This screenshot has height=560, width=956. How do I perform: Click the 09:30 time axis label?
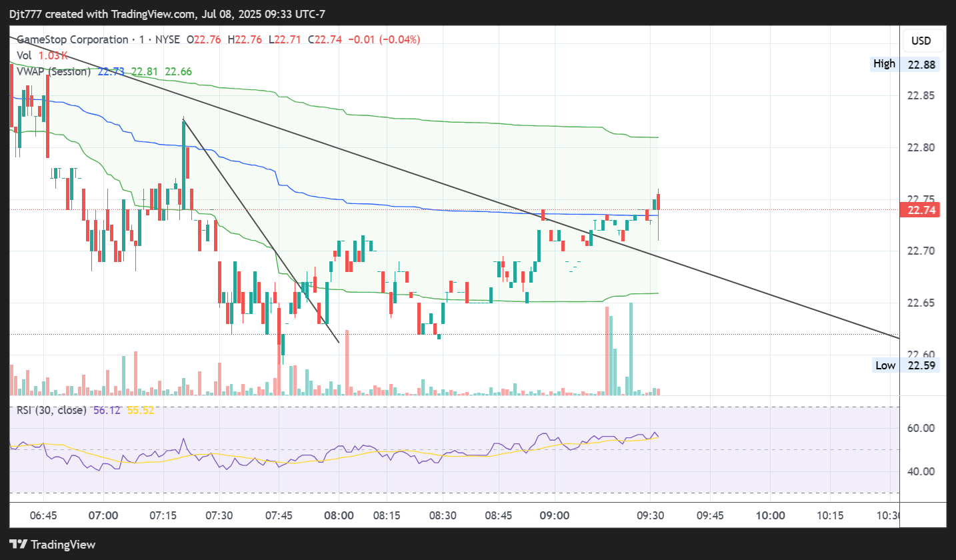point(650,515)
